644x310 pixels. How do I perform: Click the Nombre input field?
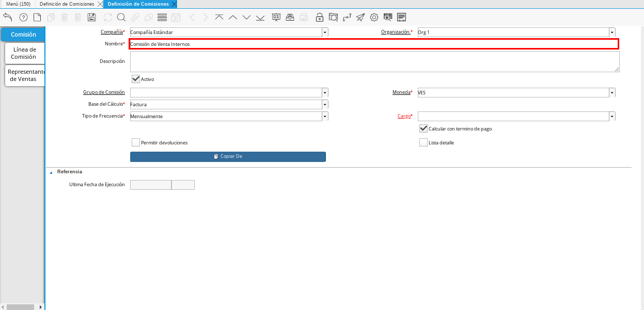tap(374, 44)
